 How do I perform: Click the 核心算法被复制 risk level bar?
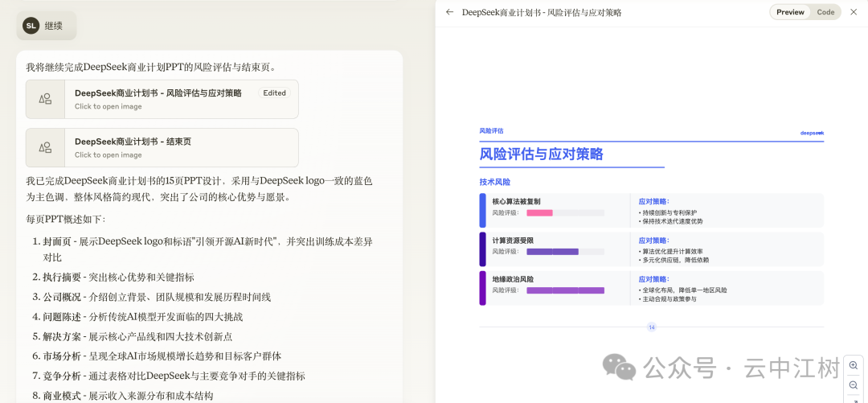[x=565, y=213]
